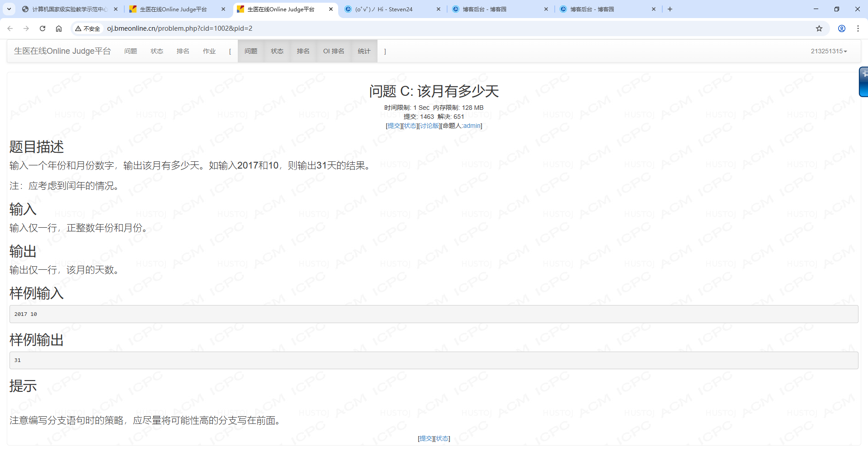Click the 题目描述 heading
868x470 pixels.
pyautogui.click(x=37, y=147)
